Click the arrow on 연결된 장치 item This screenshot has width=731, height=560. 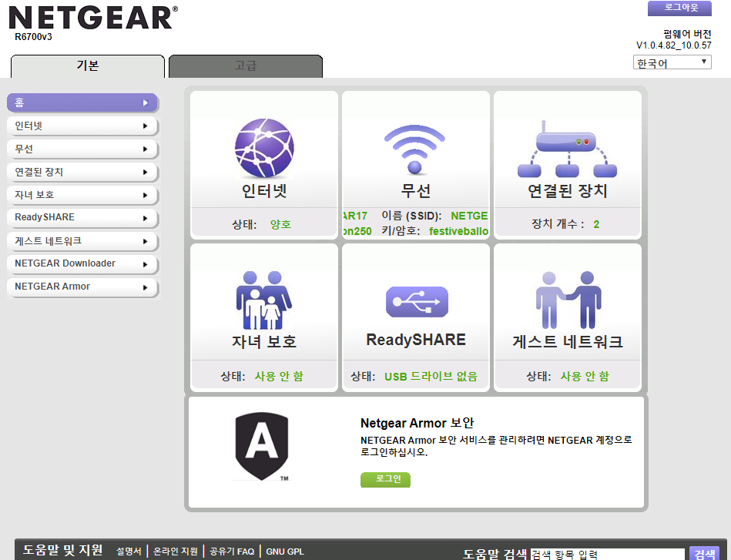(146, 172)
